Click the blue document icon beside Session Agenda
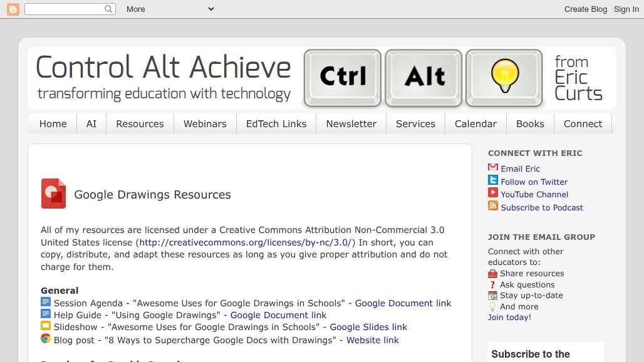The height and width of the screenshot is (362, 644). pyautogui.click(x=45, y=301)
